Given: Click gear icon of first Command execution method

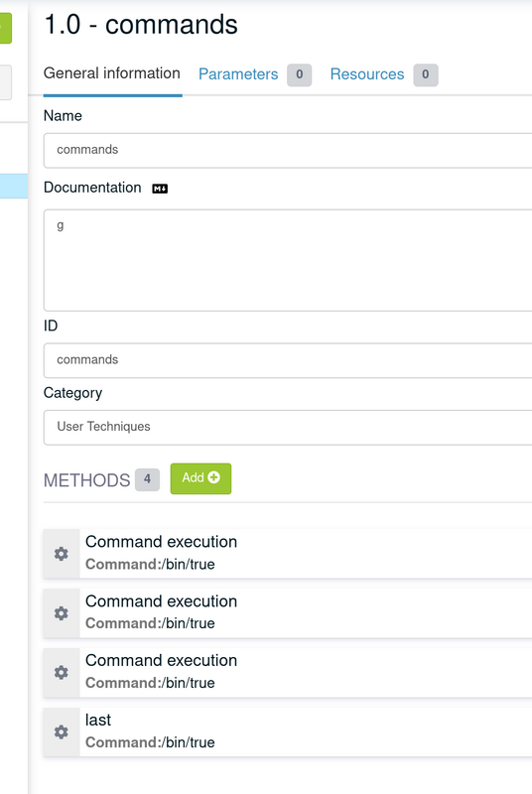Looking at the screenshot, I should click(62, 554).
